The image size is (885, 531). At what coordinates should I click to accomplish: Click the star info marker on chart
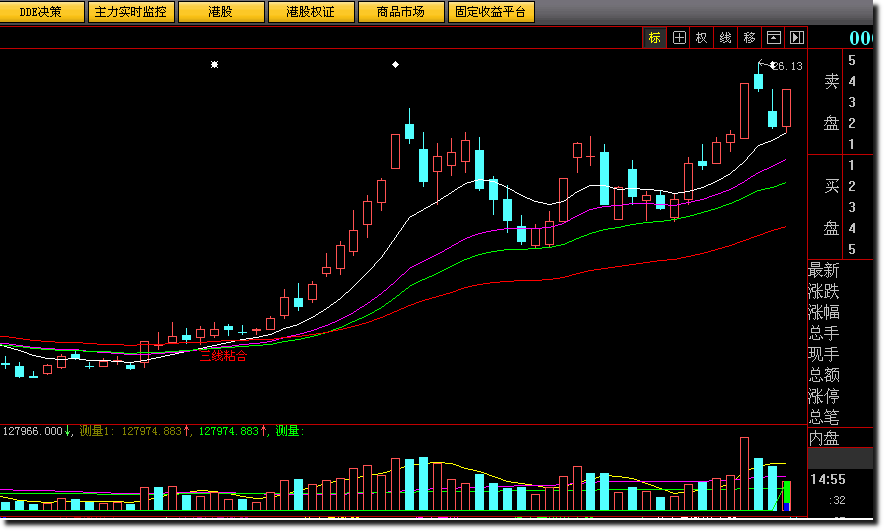214,65
